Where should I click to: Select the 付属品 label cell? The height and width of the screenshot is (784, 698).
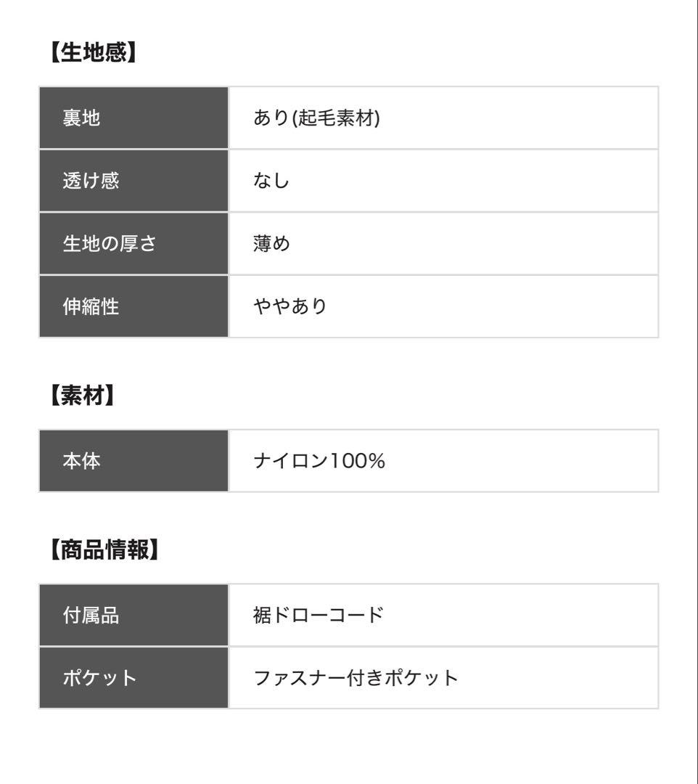91,616
